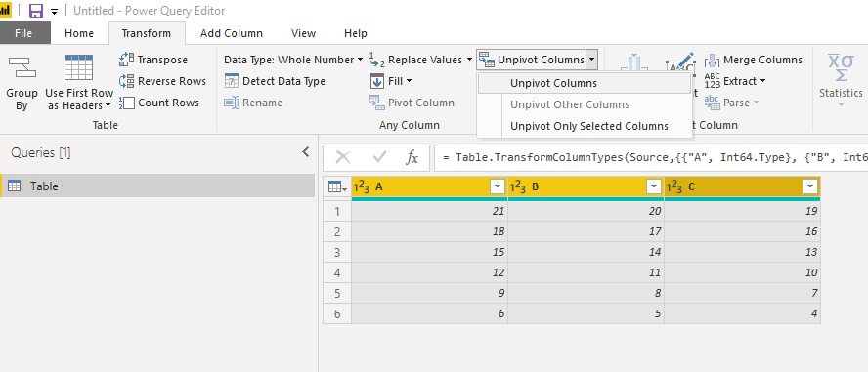Viewport: 868px width, 372px height.
Task: Expand Use First Row as Headers dropdown
Action: click(108, 105)
